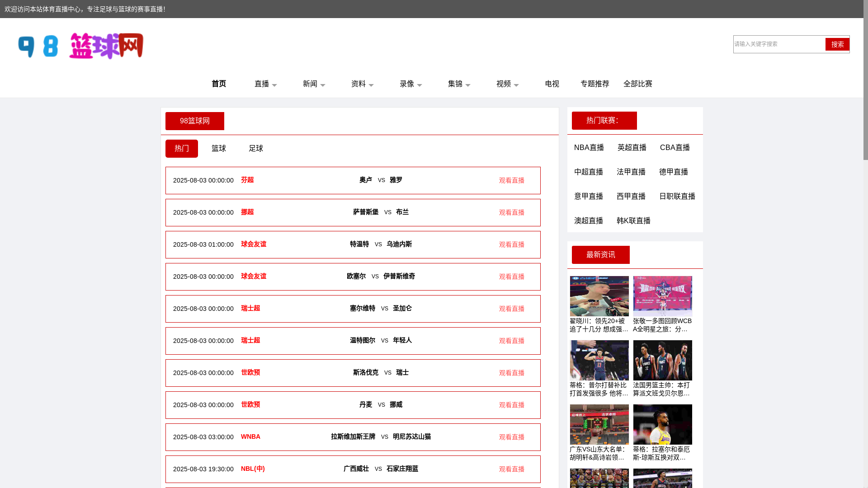Switch to the 足球 tab
The height and width of the screenshot is (488, 868).
click(256, 149)
